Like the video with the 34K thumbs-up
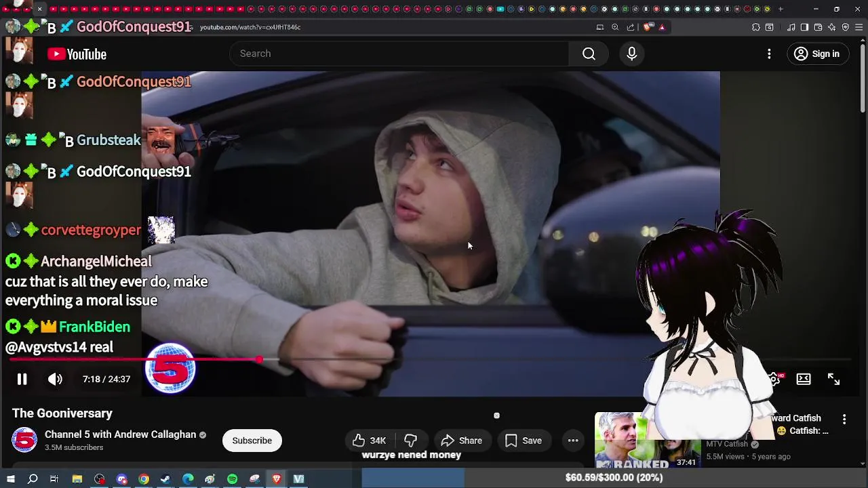This screenshot has width=868, height=488. [x=369, y=441]
